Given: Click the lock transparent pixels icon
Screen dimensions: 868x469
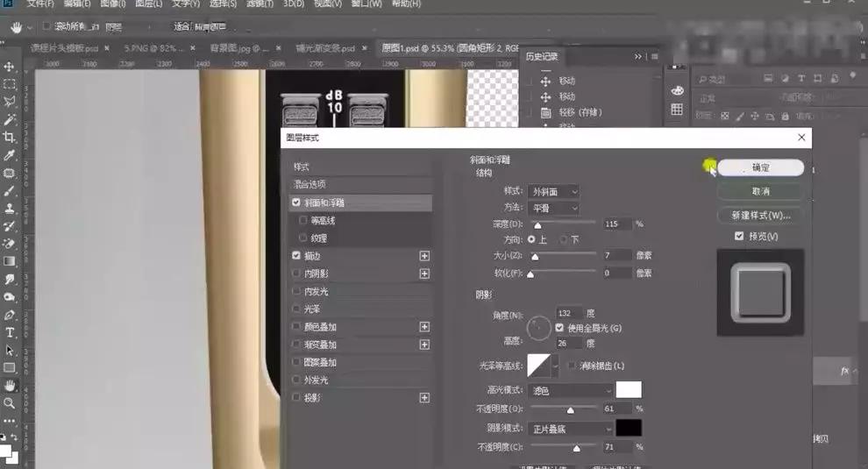Looking at the screenshot, I should tap(724, 117).
